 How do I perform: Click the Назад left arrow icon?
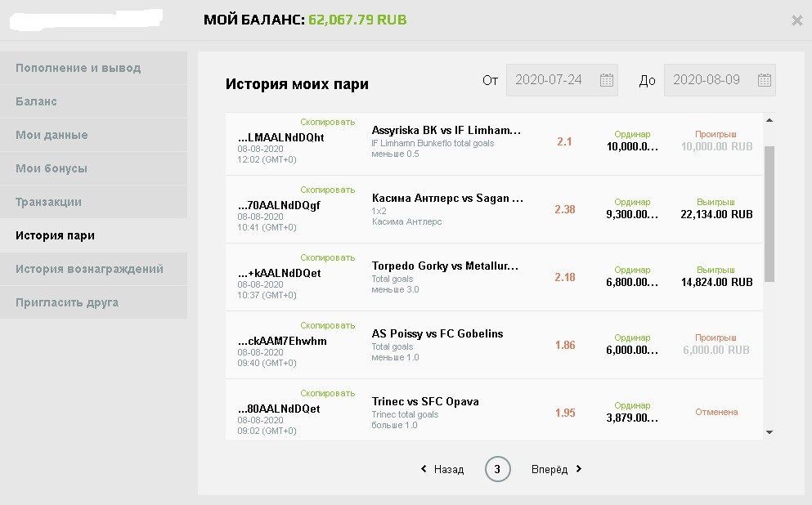click(424, 469)
